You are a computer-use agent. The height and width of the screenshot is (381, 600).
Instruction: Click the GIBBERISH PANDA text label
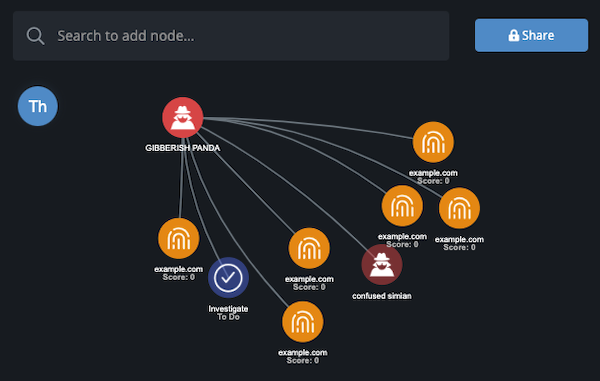(183, 148)
